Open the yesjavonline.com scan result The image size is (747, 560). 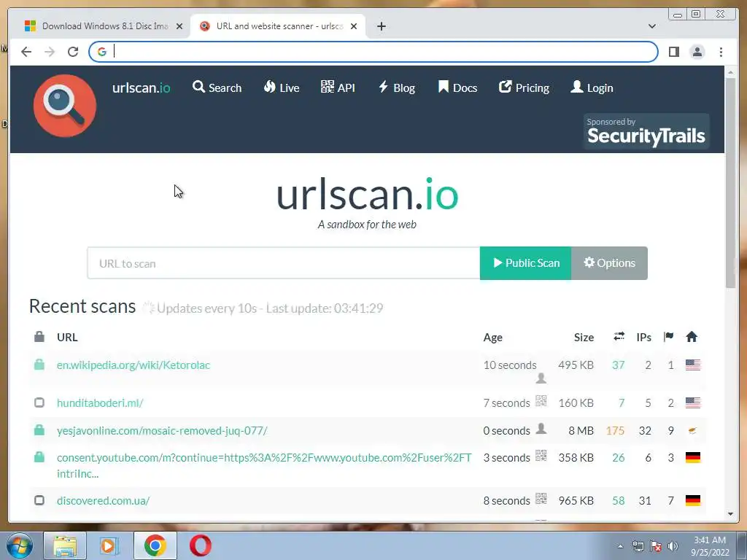pos(162,430)
